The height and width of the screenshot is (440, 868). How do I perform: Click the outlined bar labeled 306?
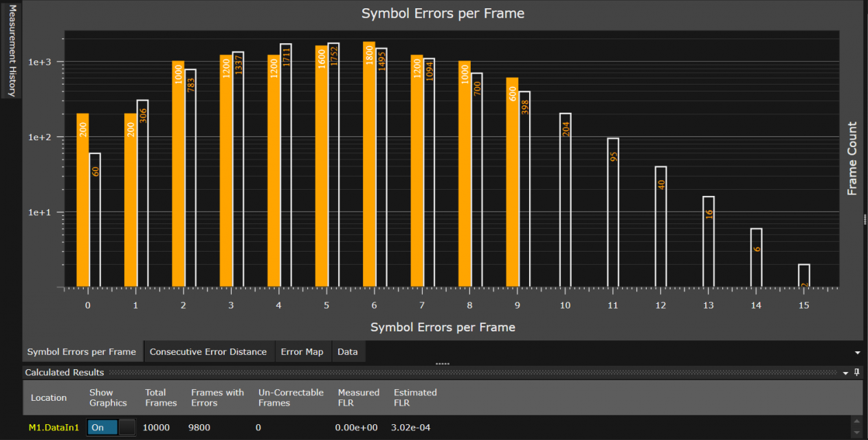click(142, 193)
